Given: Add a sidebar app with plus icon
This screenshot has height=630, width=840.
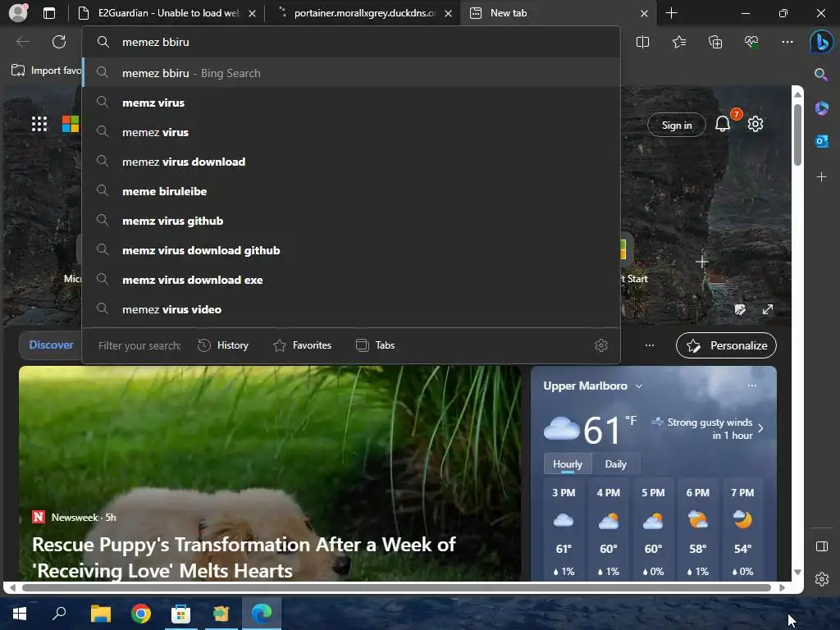Looking at the screenshot, I should click(821, 176).
